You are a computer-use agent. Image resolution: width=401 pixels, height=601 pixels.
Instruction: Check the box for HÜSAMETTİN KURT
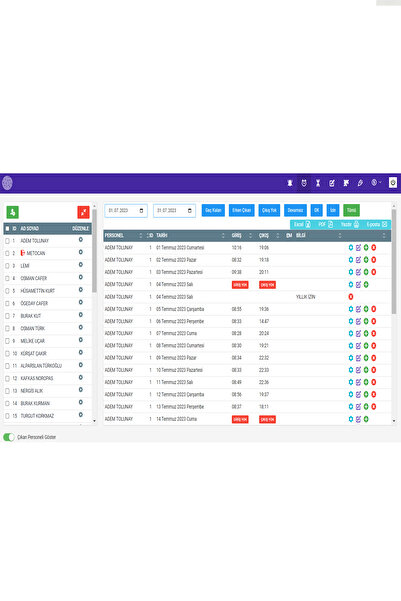coord(7,291)
